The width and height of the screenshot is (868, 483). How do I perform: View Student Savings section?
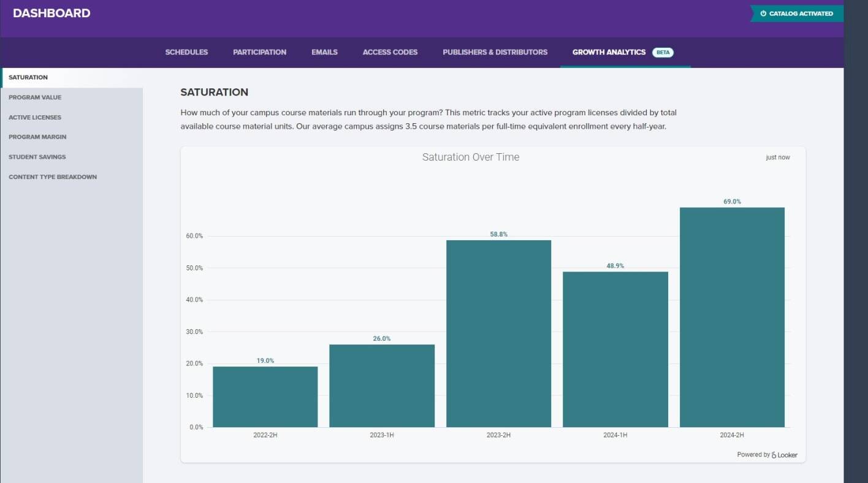tap(37, 157)
